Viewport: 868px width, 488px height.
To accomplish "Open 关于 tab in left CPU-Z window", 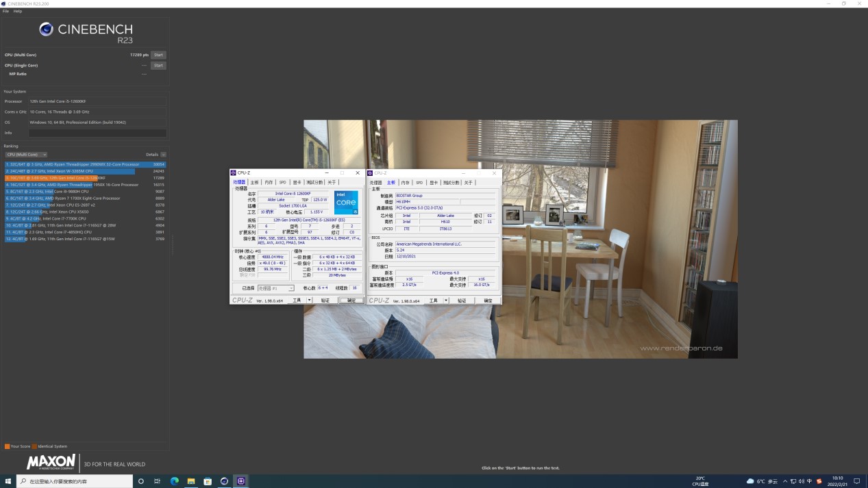I will point(332,183).
